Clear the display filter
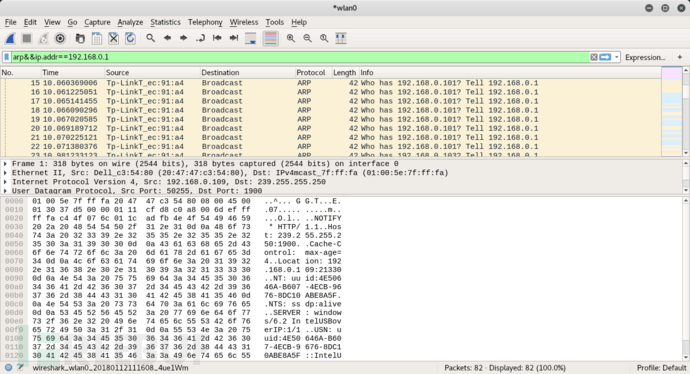The height and width of the screenshot is (374, 690). pos(594,57)
